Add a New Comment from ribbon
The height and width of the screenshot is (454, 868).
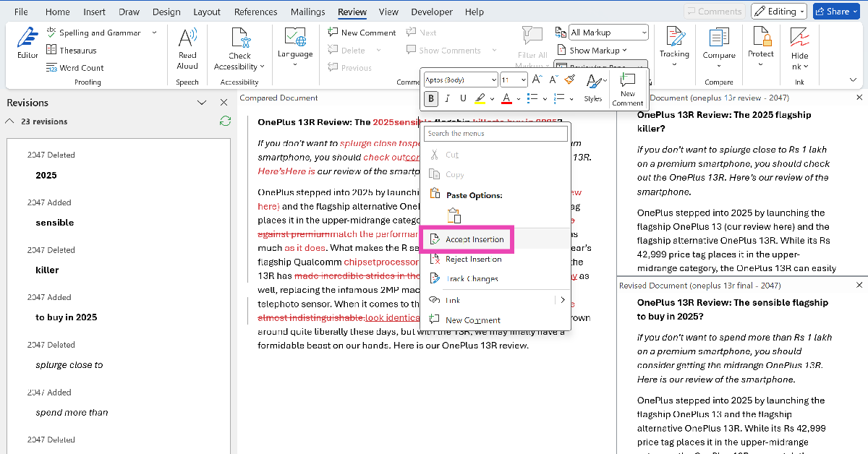(362, 33)
